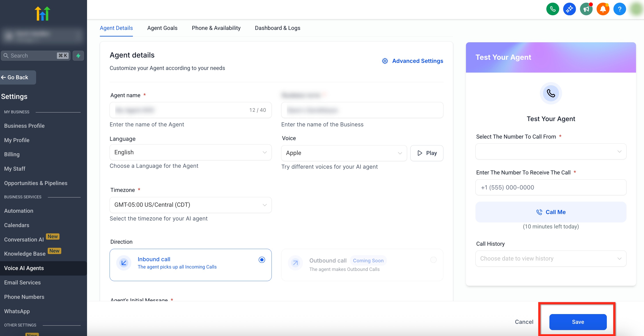
Task: Click the Save button
Action: [578, 322]
